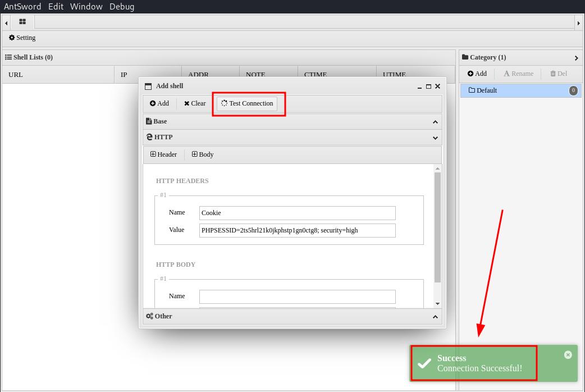Click the Category folder icon

[x=465, y=57]
